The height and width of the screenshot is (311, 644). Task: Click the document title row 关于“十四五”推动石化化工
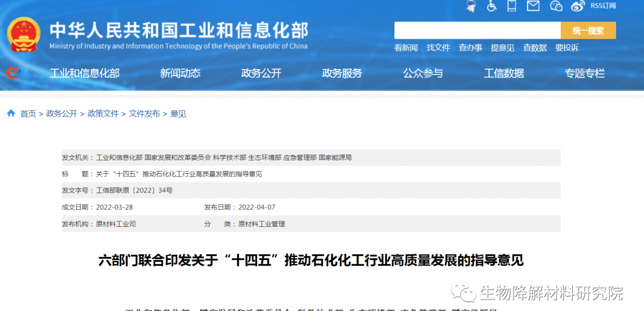pos(311,174)
